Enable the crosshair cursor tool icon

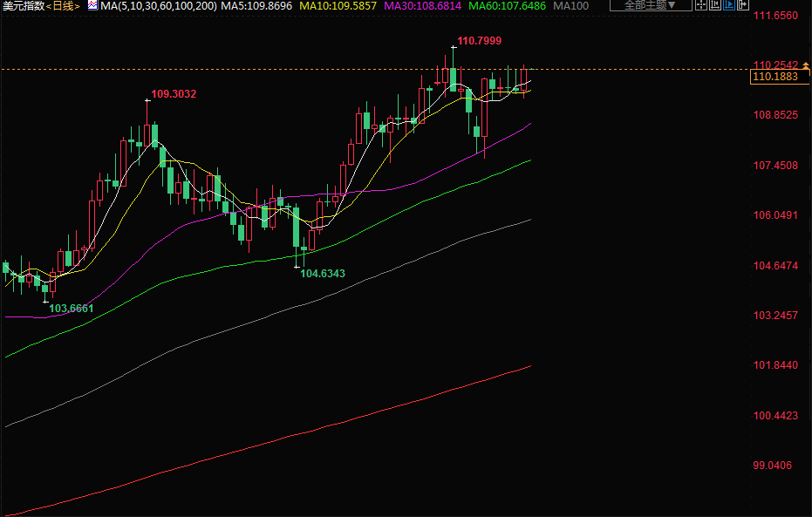[x=702, y=6]
